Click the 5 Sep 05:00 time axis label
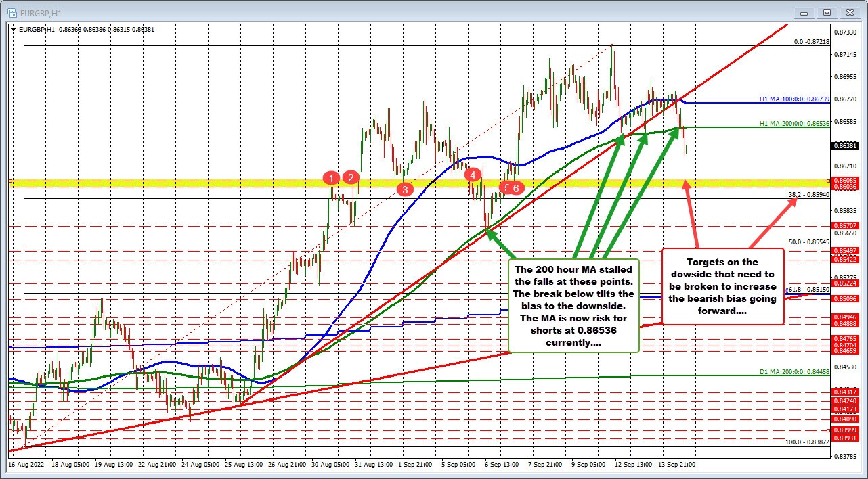Image resolution: width=868 pixels, height=479 pixels. pyautogui.click(x=459, y=465)
